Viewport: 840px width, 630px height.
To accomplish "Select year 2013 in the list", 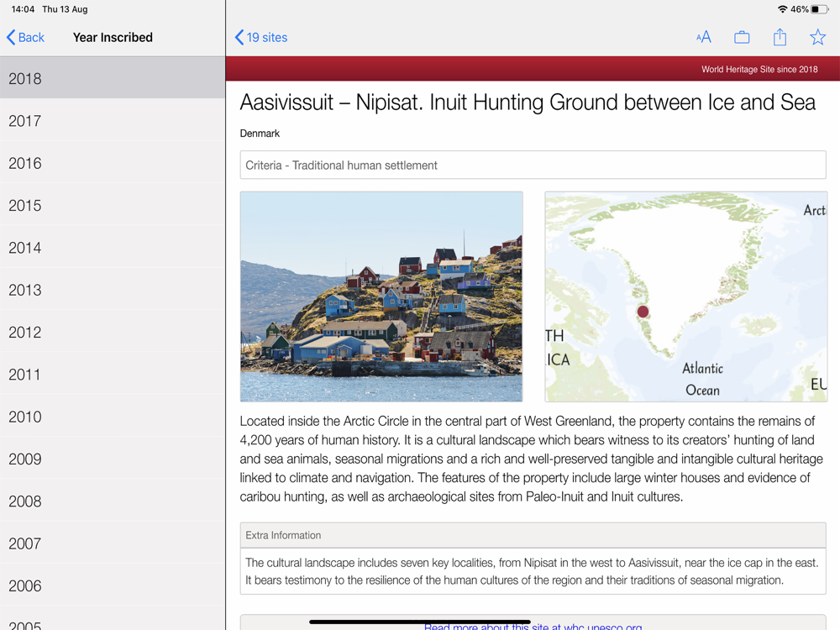I will point(113,290).
